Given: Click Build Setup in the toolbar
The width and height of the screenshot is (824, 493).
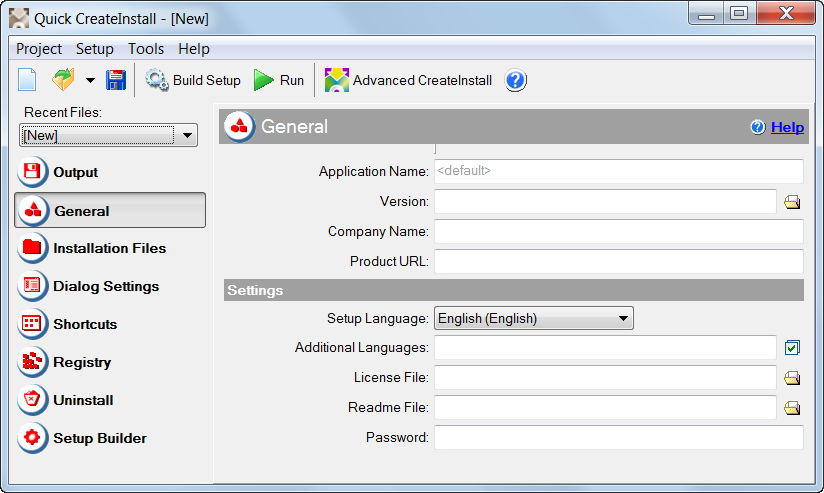Looking at the screenshot, I should (193, 80).
